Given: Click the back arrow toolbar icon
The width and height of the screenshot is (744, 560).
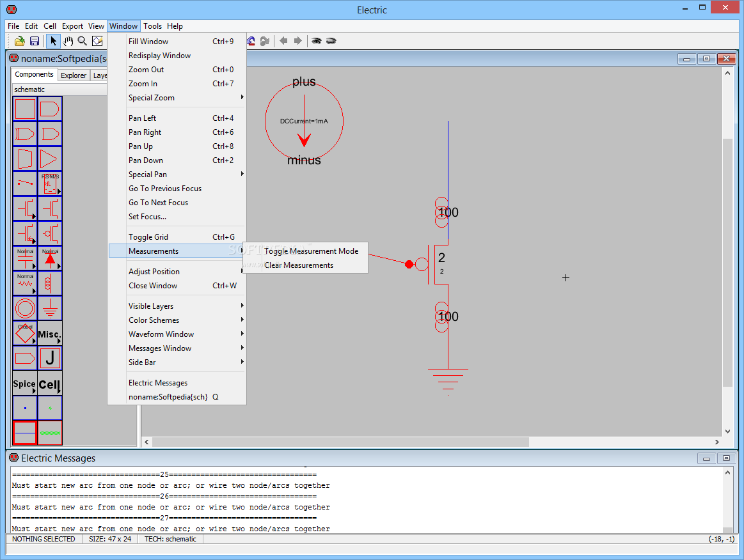Looking at the screenshot, I should point(283,42).
